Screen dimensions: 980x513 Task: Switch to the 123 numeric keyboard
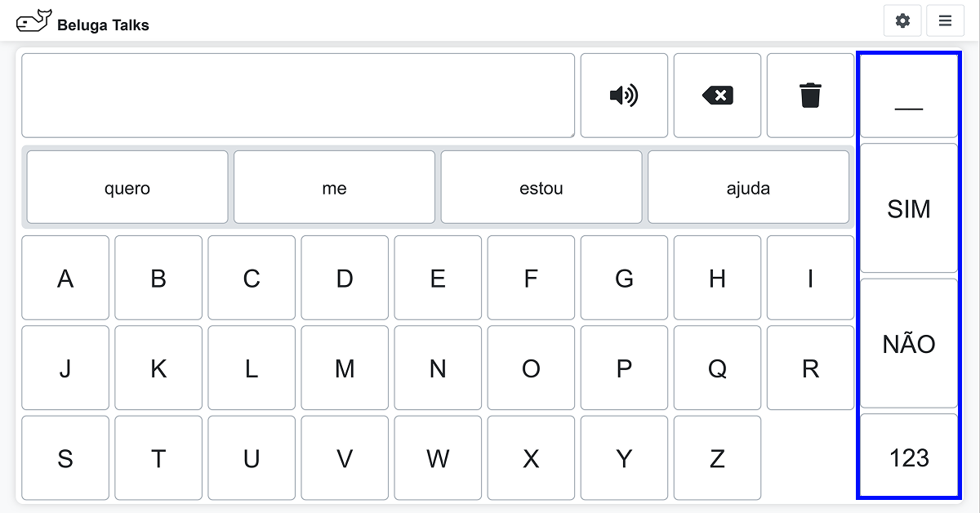pyautogui.click(x=908, y=457)
